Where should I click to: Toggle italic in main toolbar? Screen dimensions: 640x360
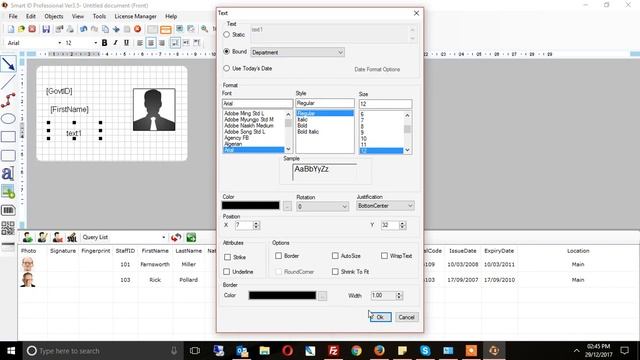(116, 42)
